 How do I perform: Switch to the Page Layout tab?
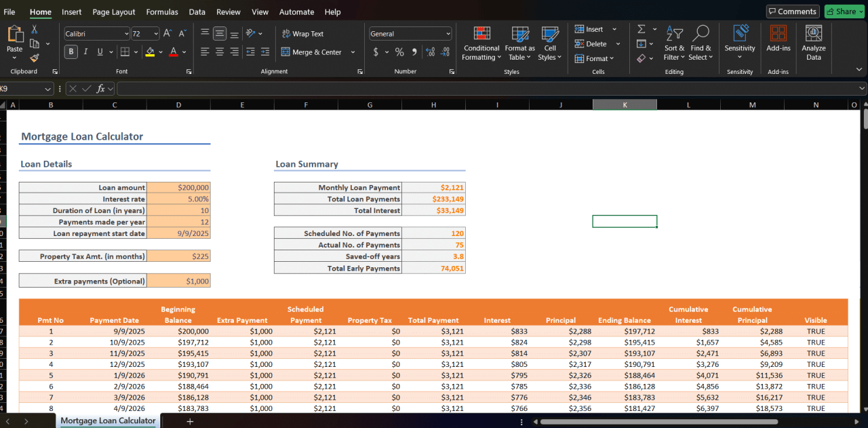(x=114, y=12)
